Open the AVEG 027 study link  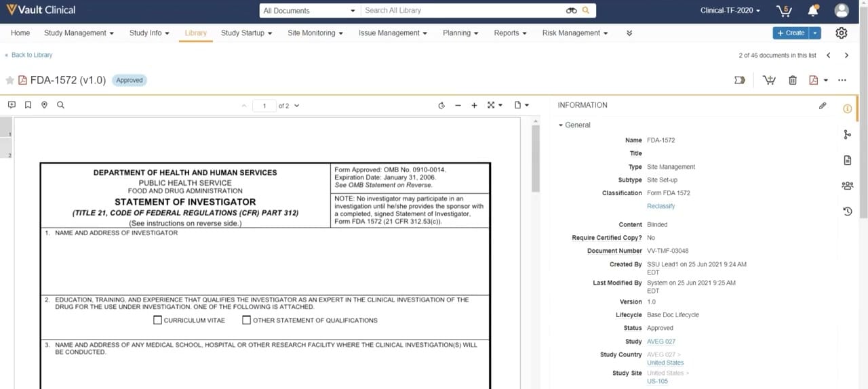tap(661, 342)
